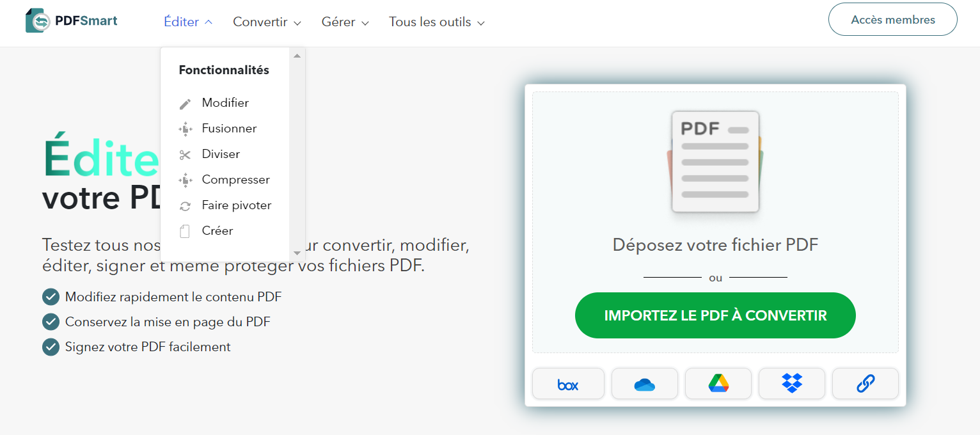
Task: Select the Diviser scissors icon
Action: 186,154
